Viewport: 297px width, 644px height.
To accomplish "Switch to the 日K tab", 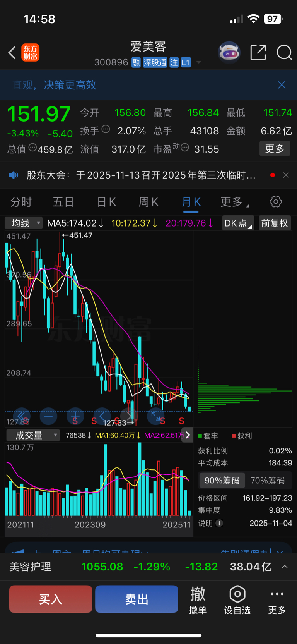I will coord(106,202).
